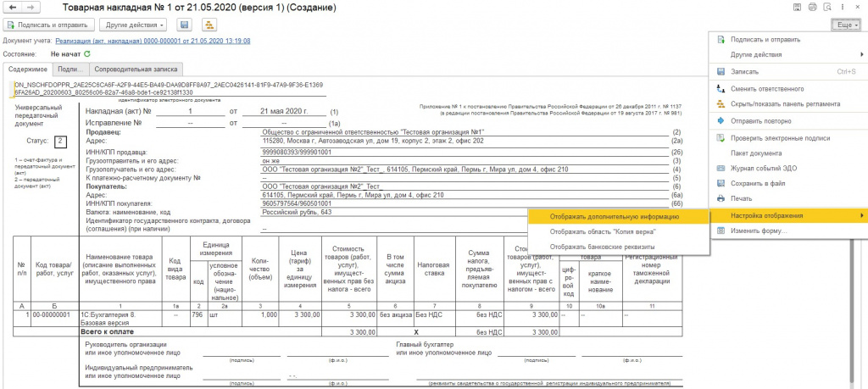The height and width of the screenshot is (389, 868).
Task: Toggle "Отображать область 'Копия верна'" option
Action: click(x=618, y=232)
